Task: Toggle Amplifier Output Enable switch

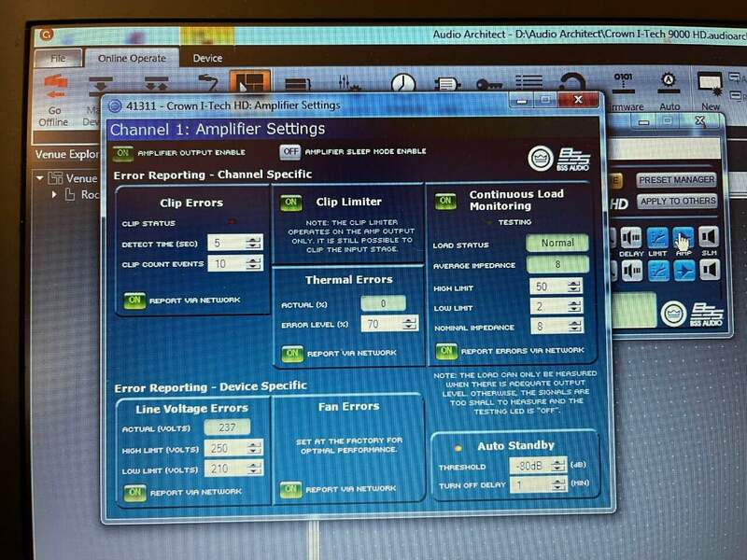Action: click(122, 152)
